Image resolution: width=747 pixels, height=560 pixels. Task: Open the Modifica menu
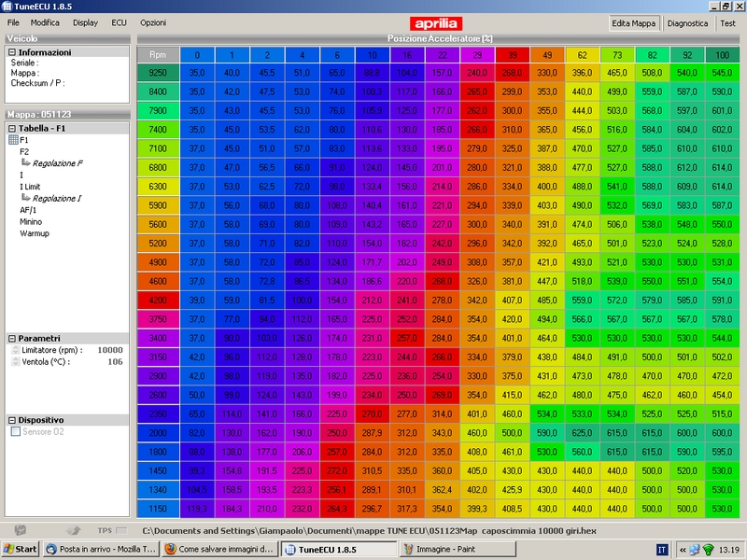pyautogui.click(x=45, y=22)
